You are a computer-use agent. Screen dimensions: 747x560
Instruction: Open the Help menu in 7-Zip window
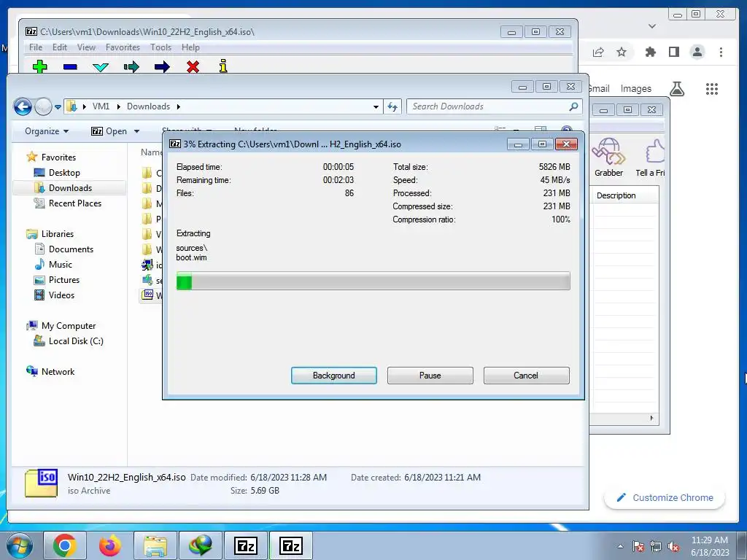(x=190, y=47)
